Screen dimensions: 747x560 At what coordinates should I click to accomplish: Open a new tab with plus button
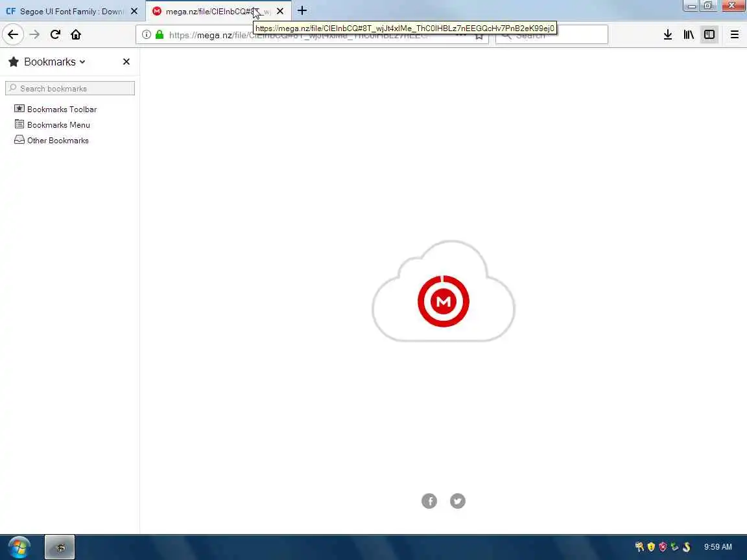click(x=302, y=10)
